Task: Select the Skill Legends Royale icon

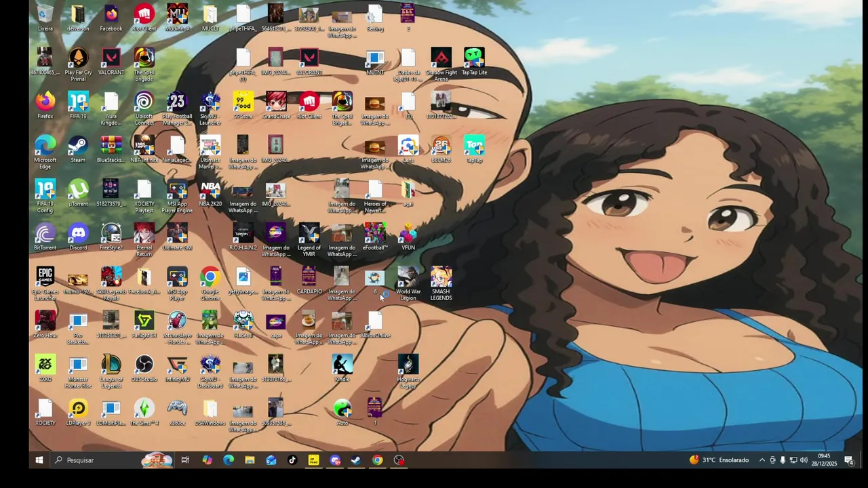Action: tap(111, 285)
